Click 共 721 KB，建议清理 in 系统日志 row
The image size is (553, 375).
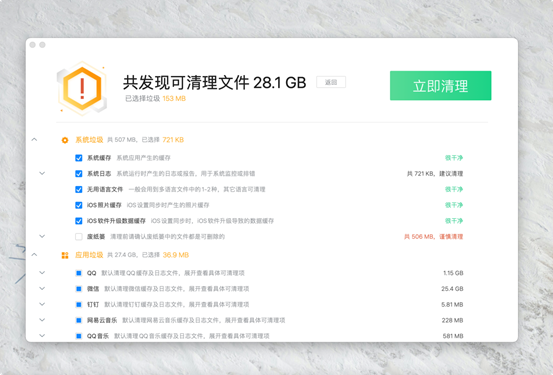(x=435, y=174)
